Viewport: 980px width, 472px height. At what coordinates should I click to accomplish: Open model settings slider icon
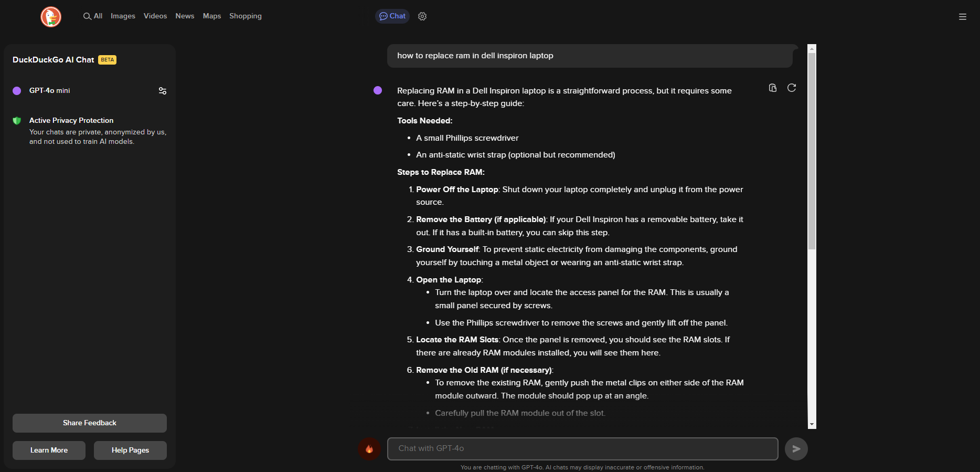[163, 91]
